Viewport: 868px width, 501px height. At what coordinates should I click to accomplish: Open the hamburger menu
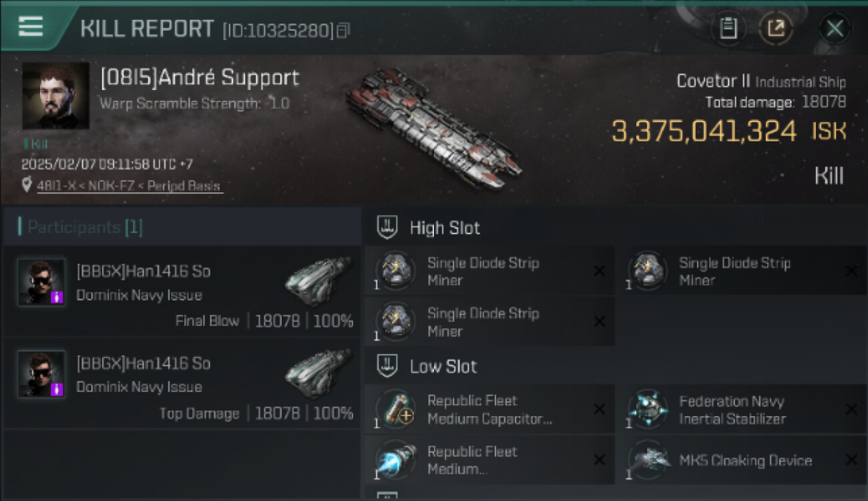point(31,27)
